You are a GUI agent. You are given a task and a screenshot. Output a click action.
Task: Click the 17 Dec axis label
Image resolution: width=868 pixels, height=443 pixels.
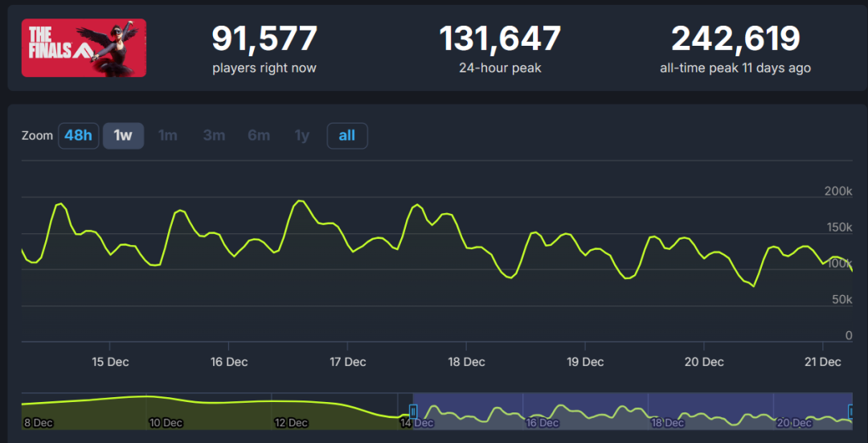coord(348,362)
